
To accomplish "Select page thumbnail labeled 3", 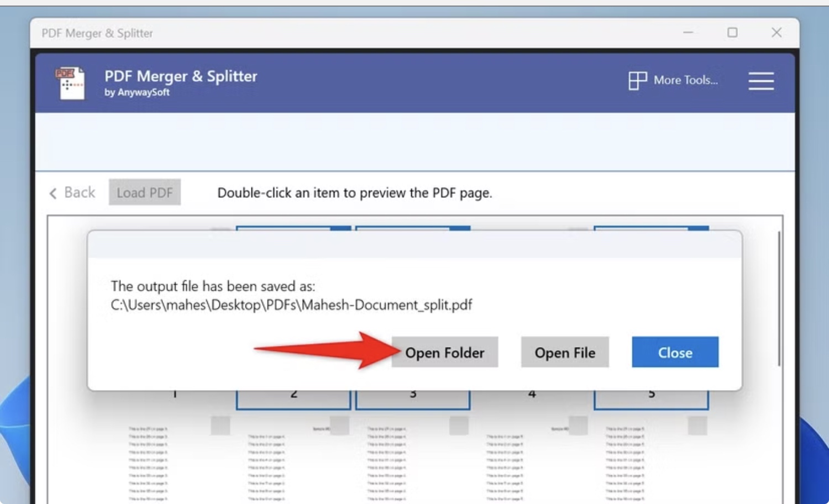I will pyautogui.click(x=413, y=400).
